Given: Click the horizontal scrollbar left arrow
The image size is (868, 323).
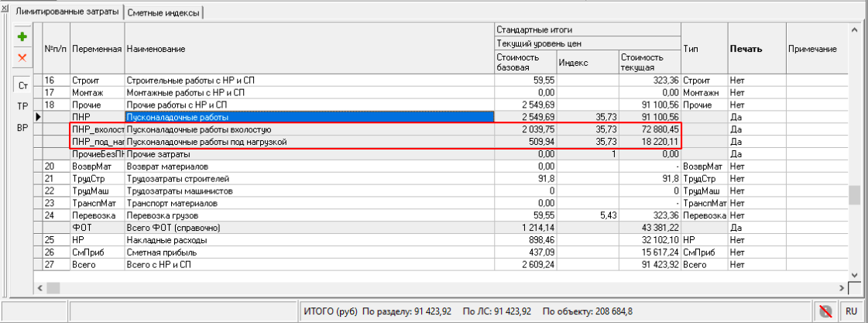Looking at the screenshot, I should (39, 288).
